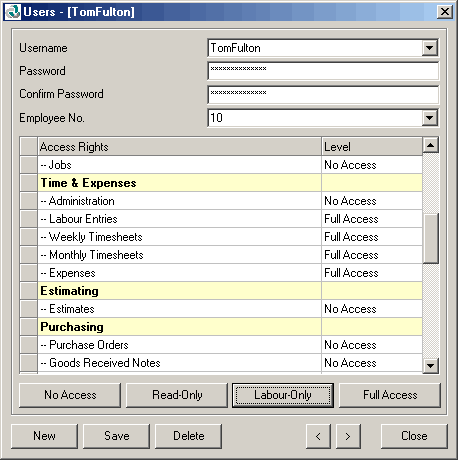Screen dimensions: 458x460
Task: Select row header beside Labour Entries
Action: (29, 219)
